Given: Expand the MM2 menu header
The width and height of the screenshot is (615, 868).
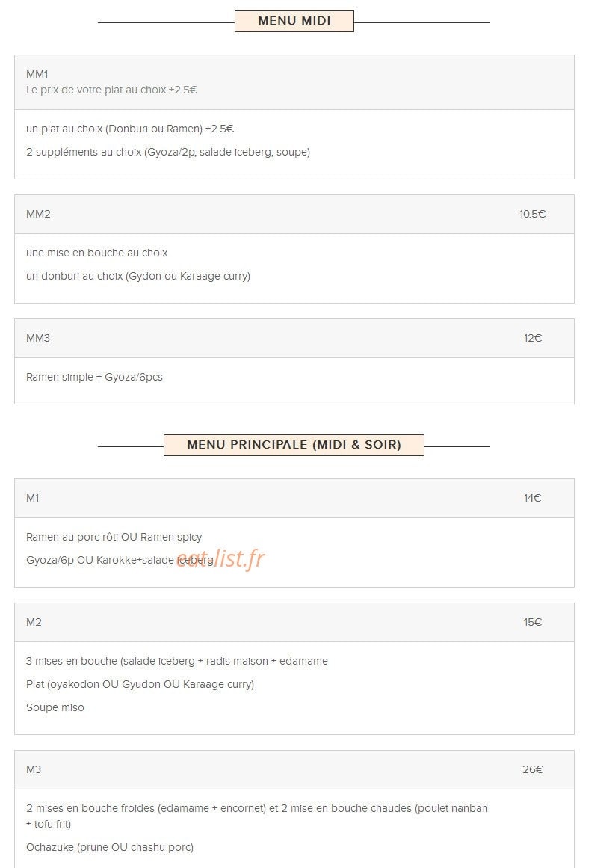Looking at the screenshot, I should pyautogui.click(x=294, y=214).
